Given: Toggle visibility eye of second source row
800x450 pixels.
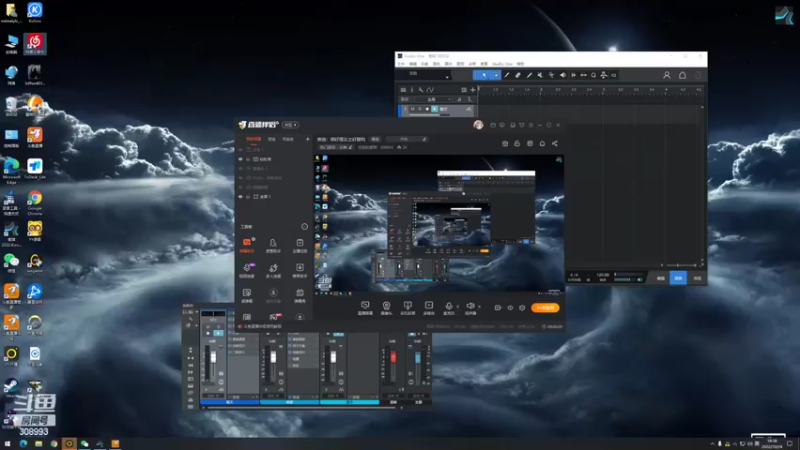Looking at the screenshot, I should [x=241, y=159].
